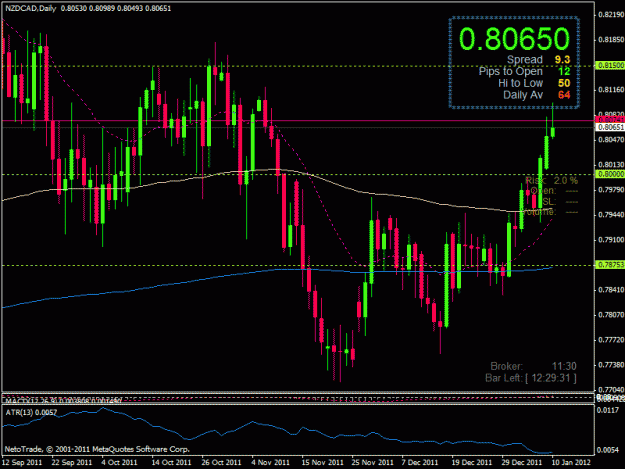Click the NZDCAD,Daily chart title
The width and height of the screenshot is (625, 469).
(x=30, y=8)
